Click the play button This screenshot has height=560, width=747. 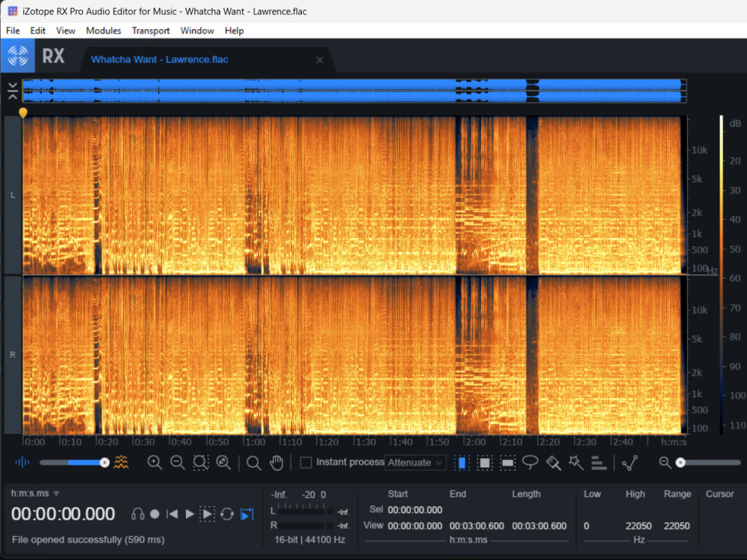click(190, 514)
